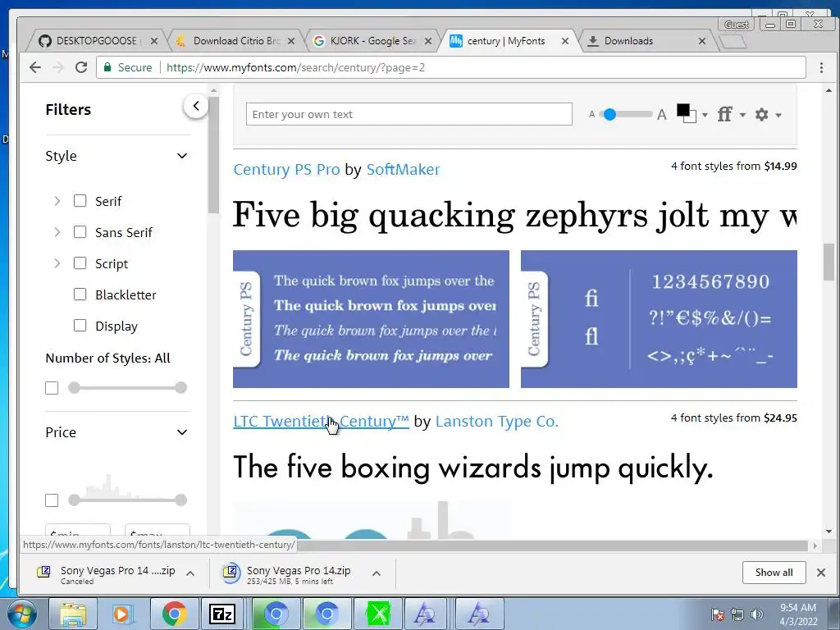Expand the Serif subcategories arrow
The height and width of the screenshot is (630, 840).
57,201
